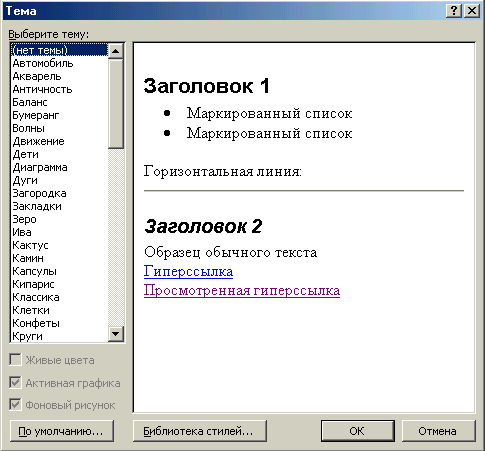Close the Тема dialog window
Screen dimensions: 485x451
(x=472, y=11)
